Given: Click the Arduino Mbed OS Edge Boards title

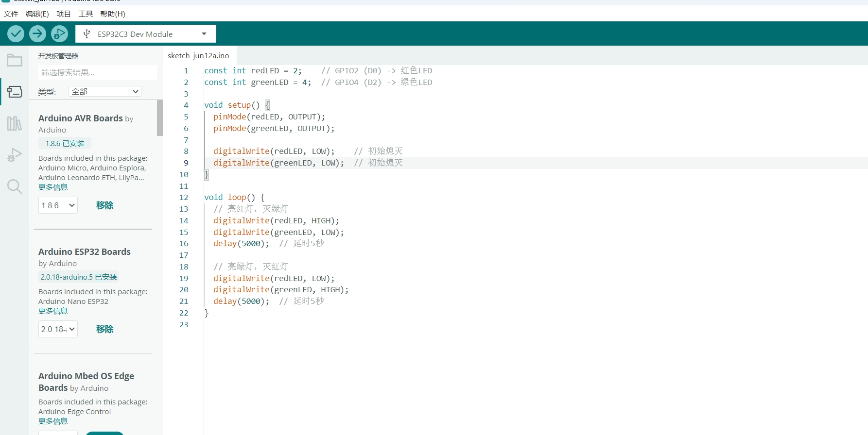Looking at the screenshot, I should 86,382.
